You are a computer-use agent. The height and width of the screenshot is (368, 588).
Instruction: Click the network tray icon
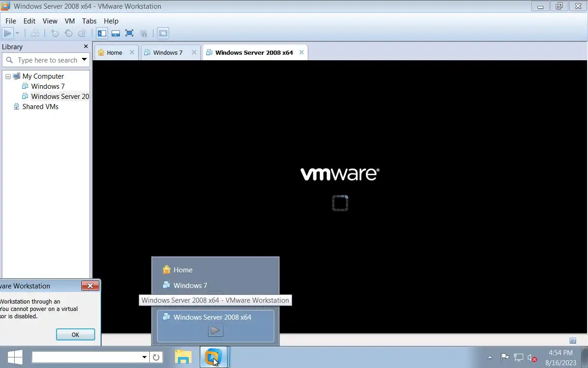519,357
